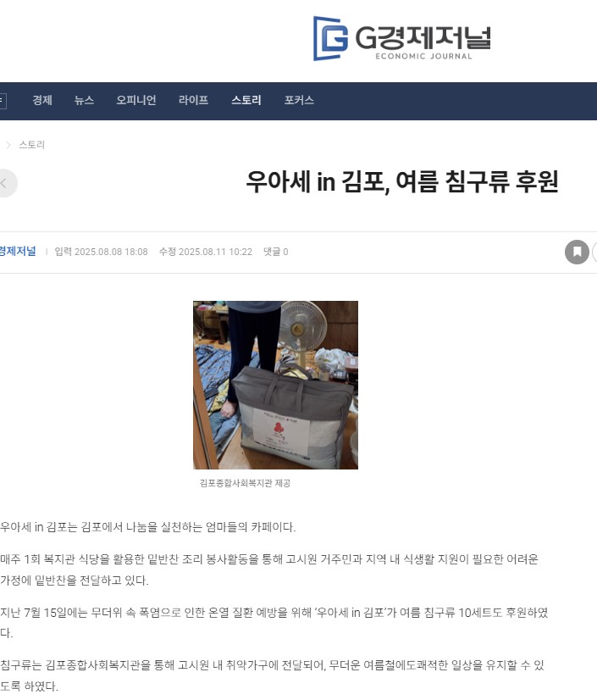
Task: Click the 스토리 breadcrumb link
Action: point(31,145)
